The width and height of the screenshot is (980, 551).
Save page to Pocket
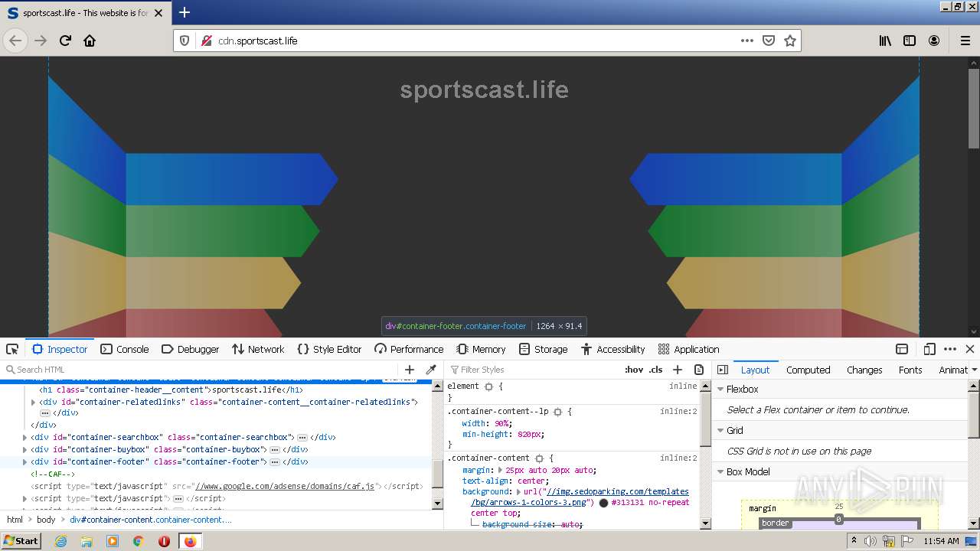(769, 41)
